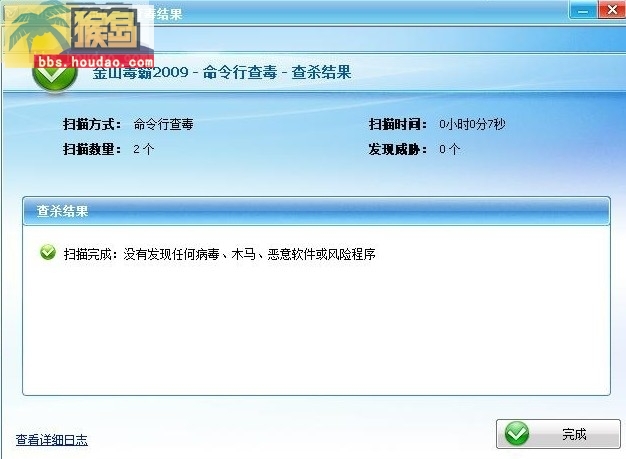Click the bbs.houdao.com watermark text
Screen dimensions: 626x459
coord(95,62)
